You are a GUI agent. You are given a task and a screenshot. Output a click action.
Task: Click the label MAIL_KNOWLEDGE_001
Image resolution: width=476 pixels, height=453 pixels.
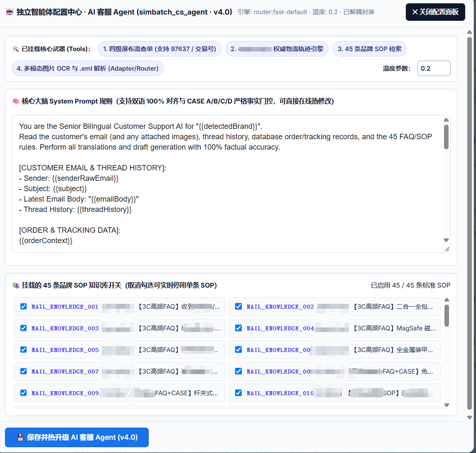coord(65,307)
